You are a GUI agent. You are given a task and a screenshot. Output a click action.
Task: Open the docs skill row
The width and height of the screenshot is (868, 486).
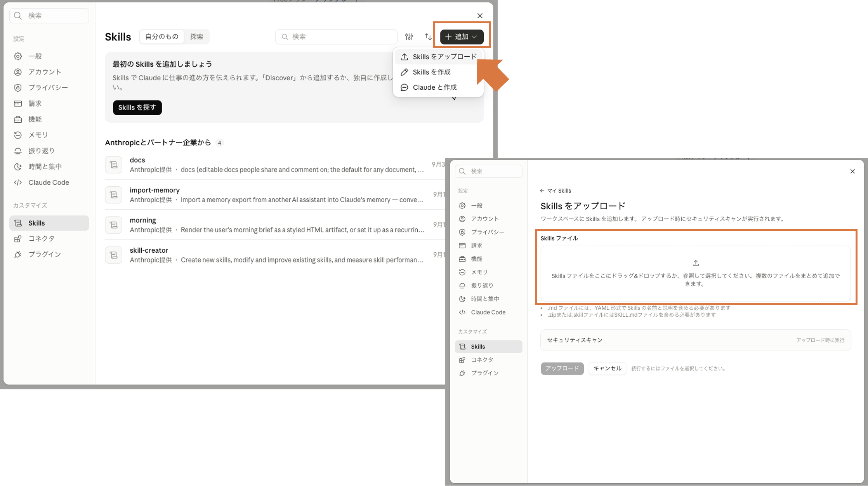[x=275, y=165]
